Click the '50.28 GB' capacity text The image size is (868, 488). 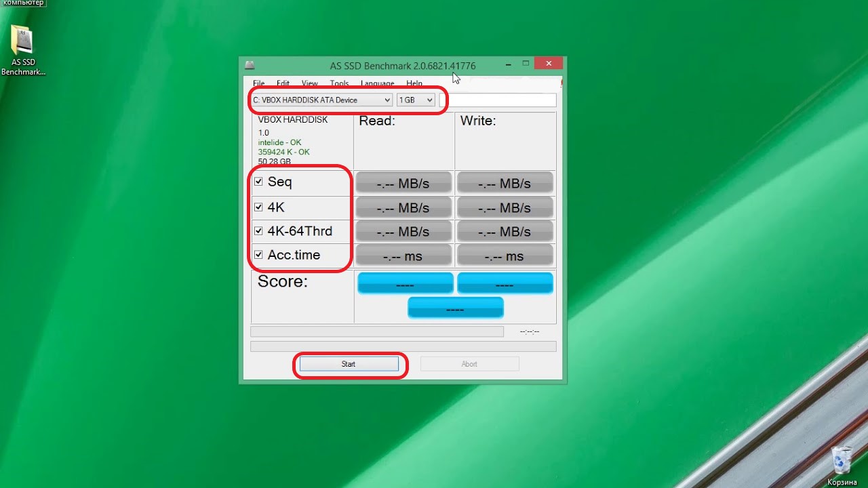click(x=275, y=161)
